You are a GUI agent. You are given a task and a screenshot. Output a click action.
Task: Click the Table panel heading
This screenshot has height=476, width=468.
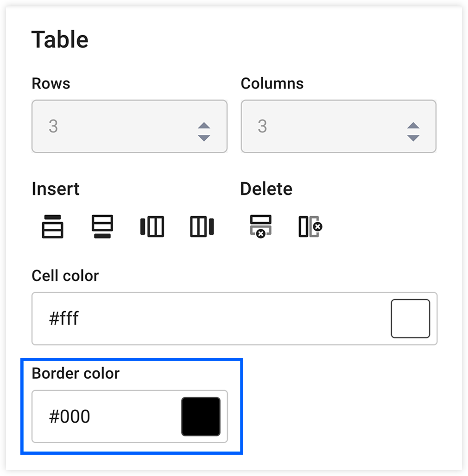pyautogui.click(x=60, y=39)
